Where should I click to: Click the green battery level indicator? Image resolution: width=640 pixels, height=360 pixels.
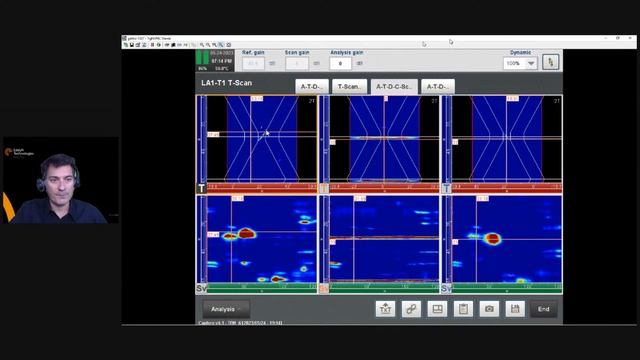[202, 58]
